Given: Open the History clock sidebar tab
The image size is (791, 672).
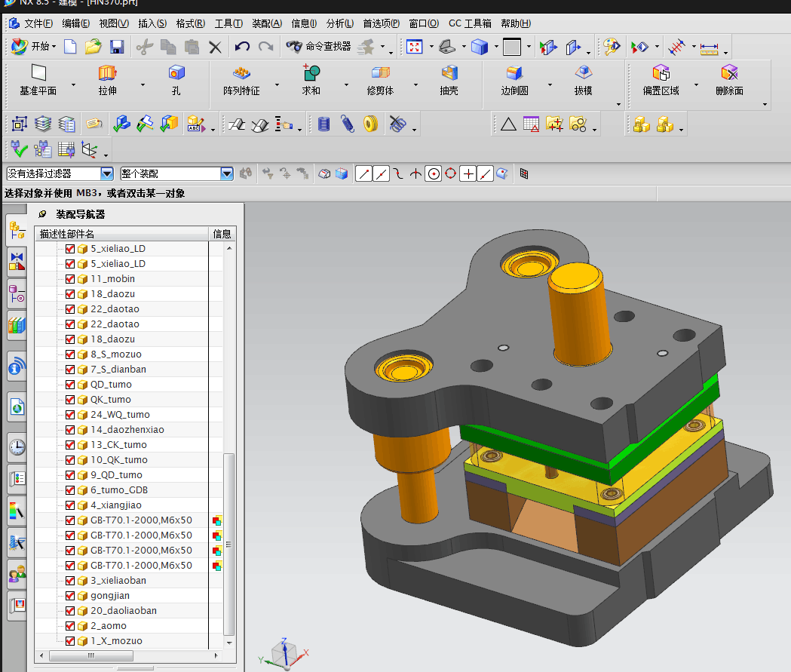Looking at the screenshot, I should (x=17, y=447).
